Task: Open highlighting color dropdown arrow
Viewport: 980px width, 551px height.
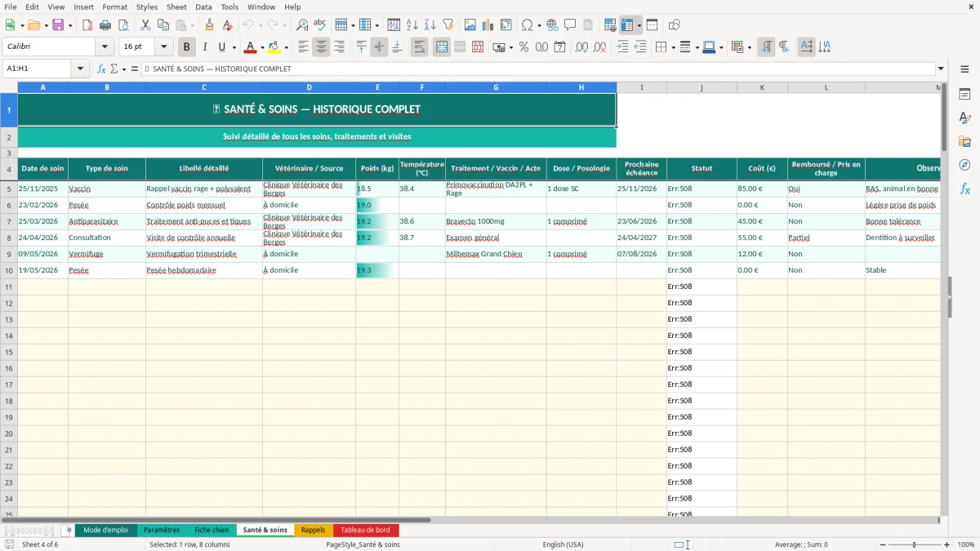Action: (286, 47)
